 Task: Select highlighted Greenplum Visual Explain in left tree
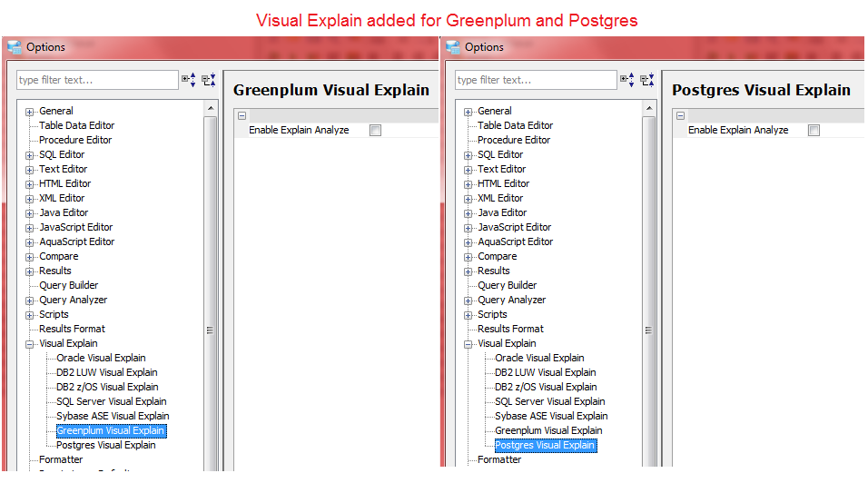pyautogui.click(x=111, y=430)
